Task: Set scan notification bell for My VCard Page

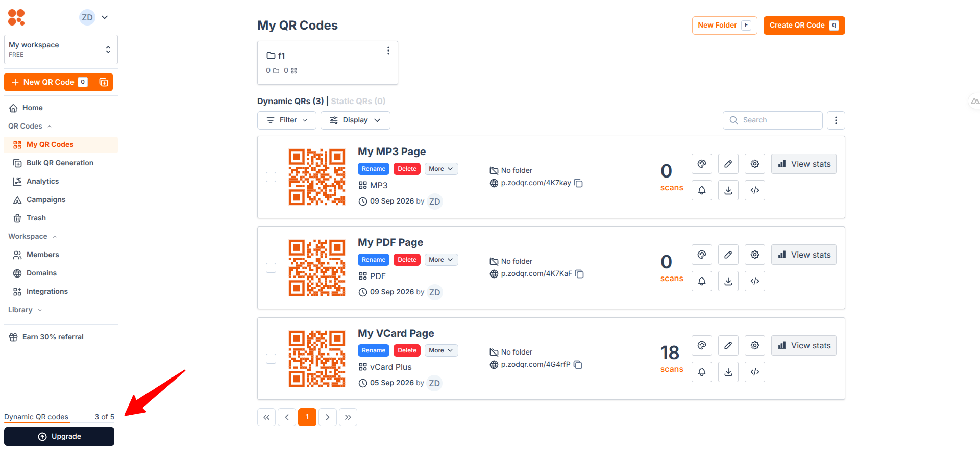Action: pos(702,372)
